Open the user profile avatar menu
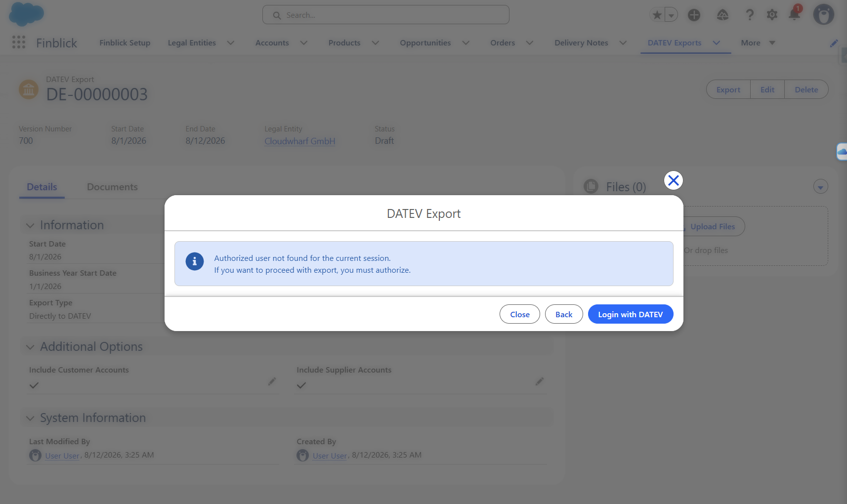Image resolution: width=847 pixels, height=504 pixels. (x=824, y=15)
